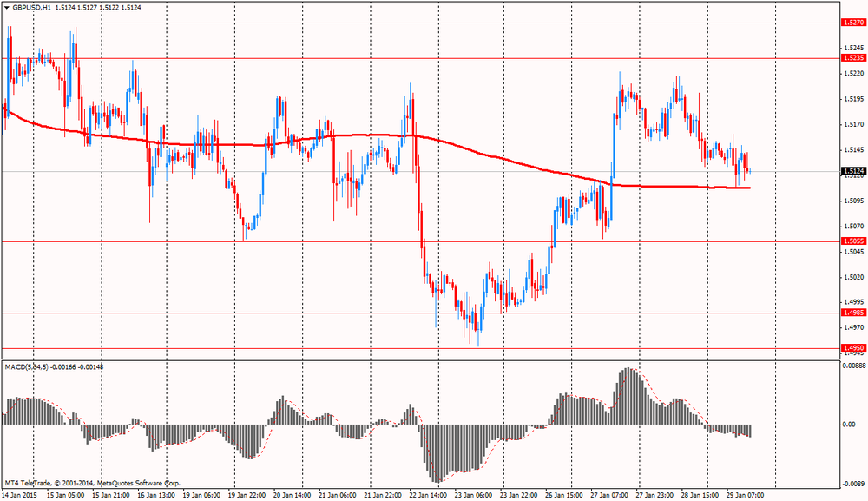Click the 1.5170 price scale value
The image size is (868, 501).
click(x=854, y=124)
